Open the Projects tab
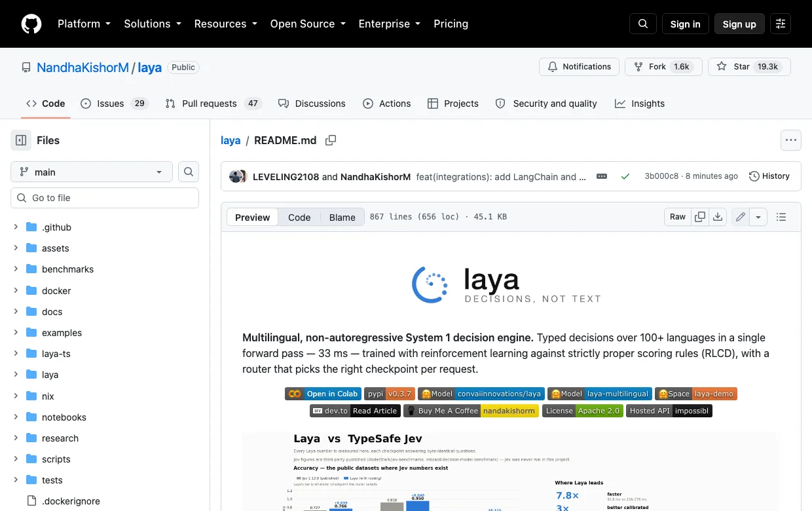This screenshot has width=812, height=511. tap(453, 104)
